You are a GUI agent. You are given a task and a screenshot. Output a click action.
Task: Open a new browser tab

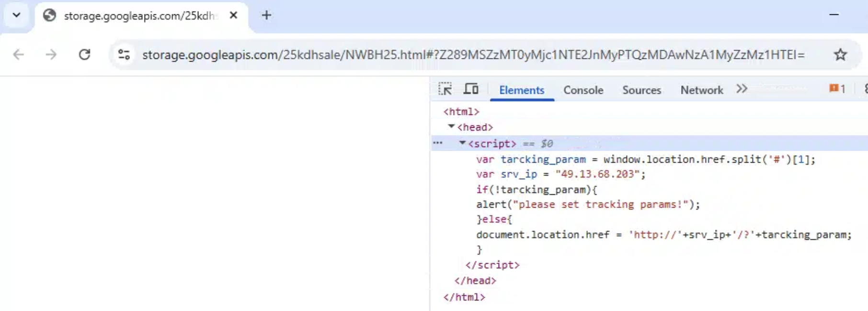(266, 15)
